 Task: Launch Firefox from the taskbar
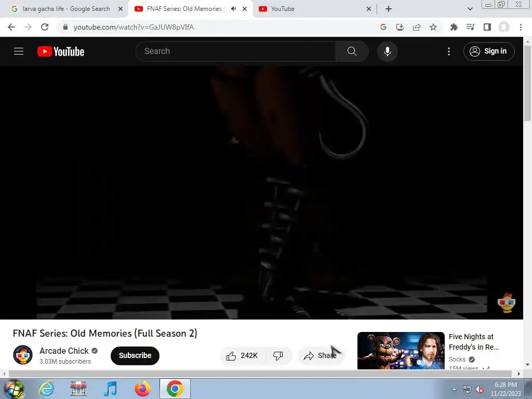click(x=143, y=389)
